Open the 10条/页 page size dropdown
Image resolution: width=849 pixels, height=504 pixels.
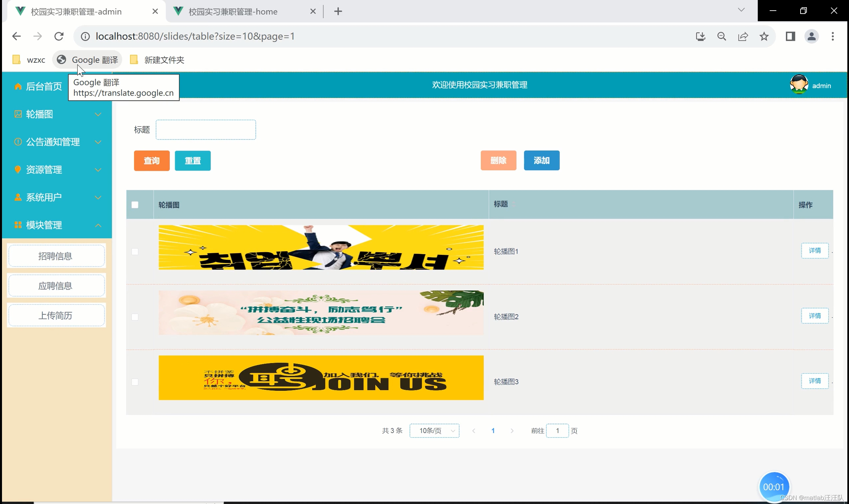click(434, 431)
